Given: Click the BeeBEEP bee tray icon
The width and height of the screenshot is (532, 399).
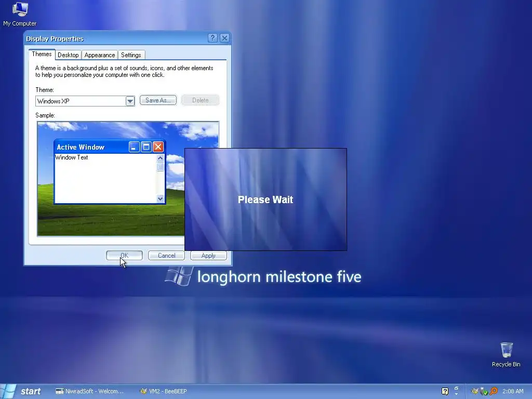Looking at the screenshot, I should click(475, 391).
